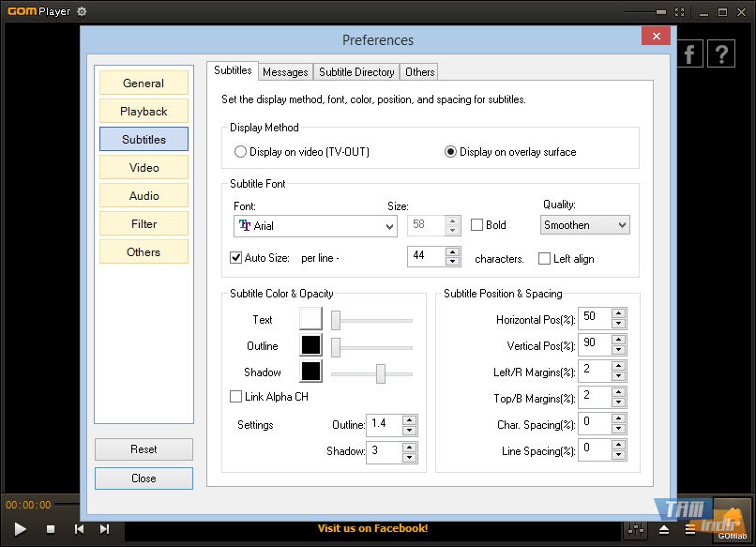Screen dimensions: 756x547
Task: Increase Char. Spacing value
Action: 619,418
